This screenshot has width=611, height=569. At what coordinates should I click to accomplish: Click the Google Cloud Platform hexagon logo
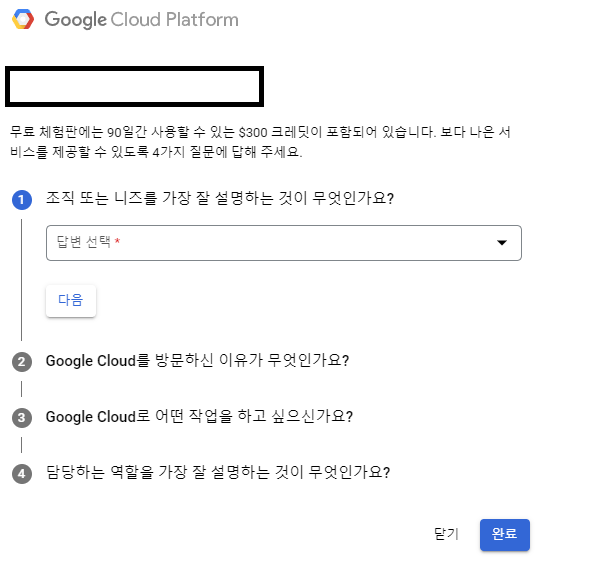tap(23, 19)
